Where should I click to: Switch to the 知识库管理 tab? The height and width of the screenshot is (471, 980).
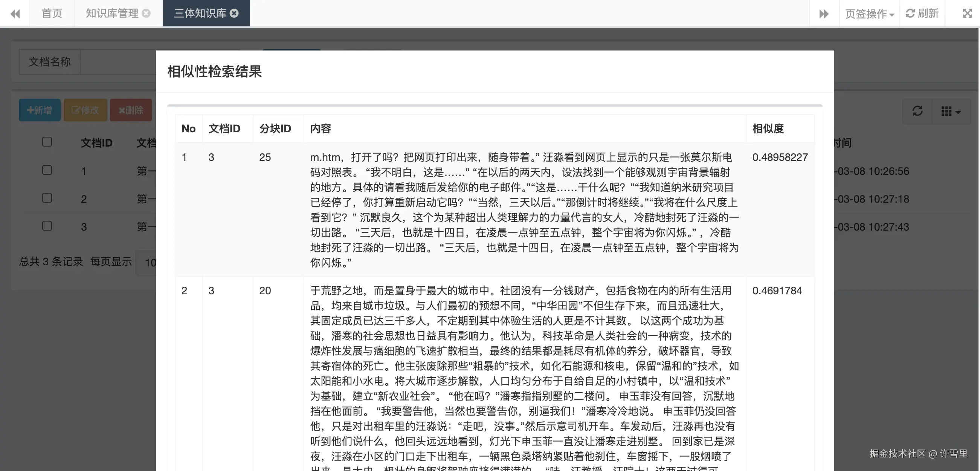[x=112, y=13]
